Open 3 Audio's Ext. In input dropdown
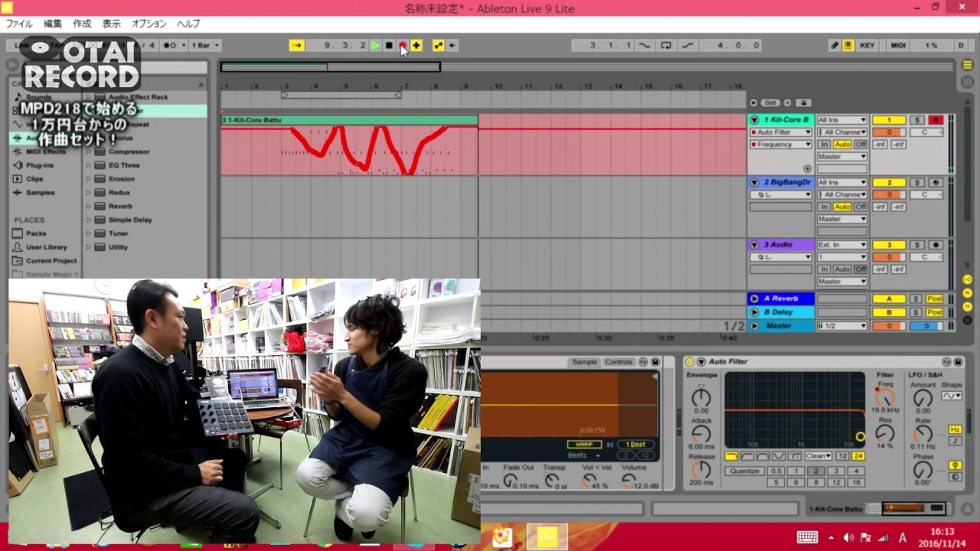 pyautogui.click(x=842, y=245)
